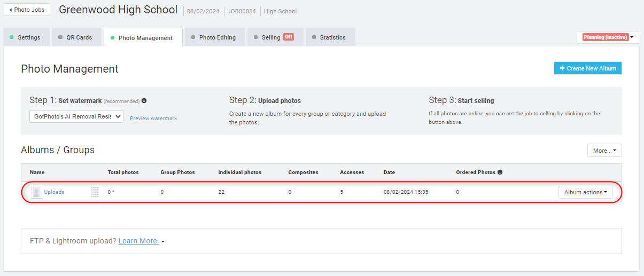The width and height of the screenshot is (644, 276).
Task: Click the Off badge on Selling tab
Action: point(289,37)
